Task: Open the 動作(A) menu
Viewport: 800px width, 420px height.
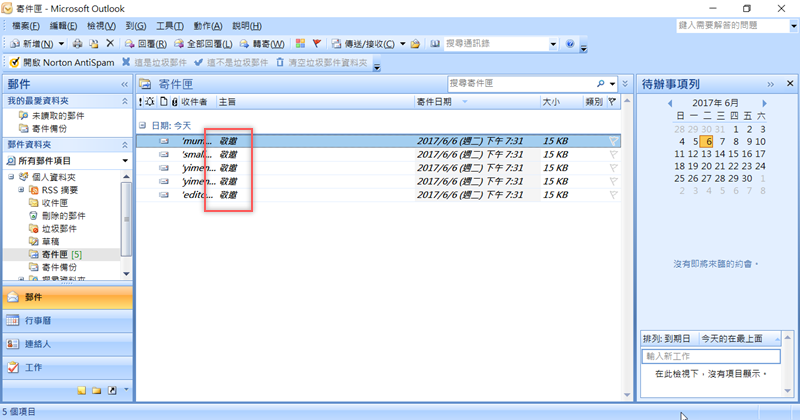Action: (208, 26)
